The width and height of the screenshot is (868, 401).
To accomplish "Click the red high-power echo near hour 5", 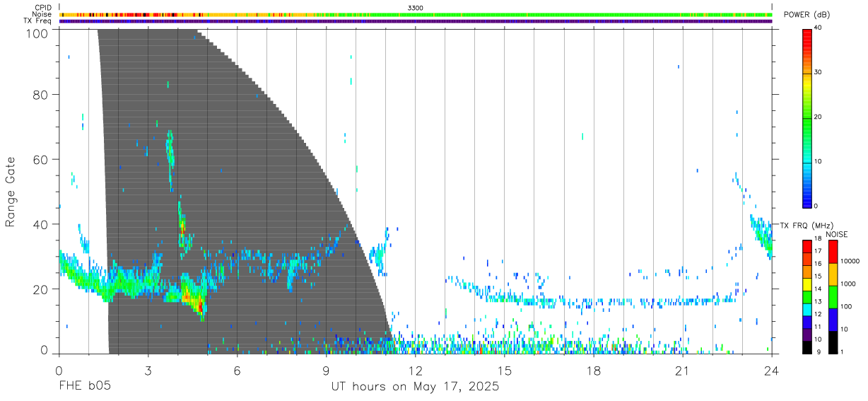I will coord(200,307).
